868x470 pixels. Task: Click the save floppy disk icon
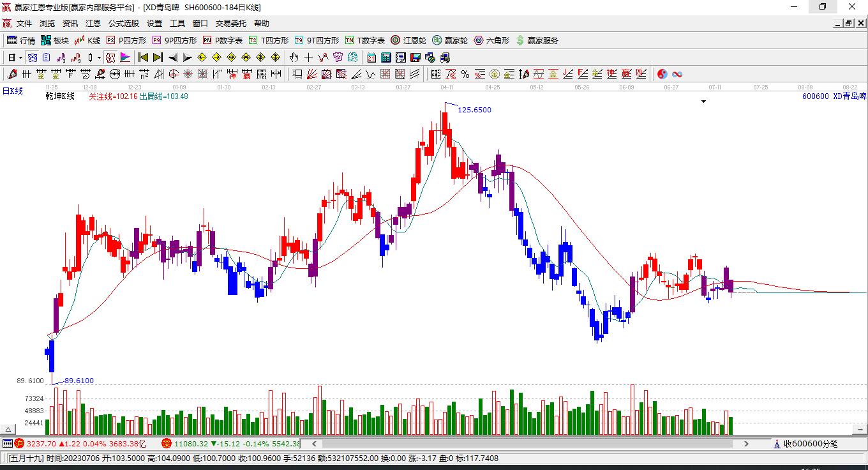(x=415, y=57)
